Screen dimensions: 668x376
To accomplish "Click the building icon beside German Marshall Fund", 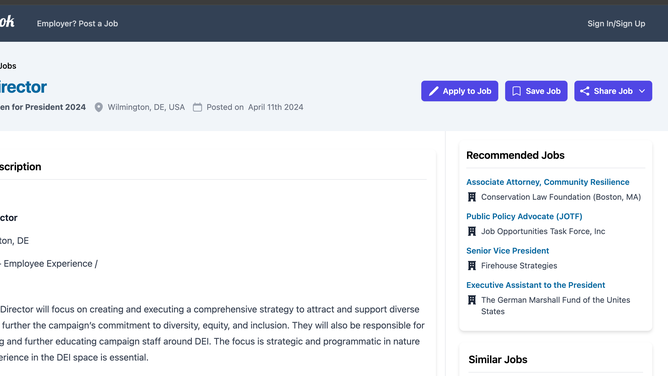I will coord(472,300).
